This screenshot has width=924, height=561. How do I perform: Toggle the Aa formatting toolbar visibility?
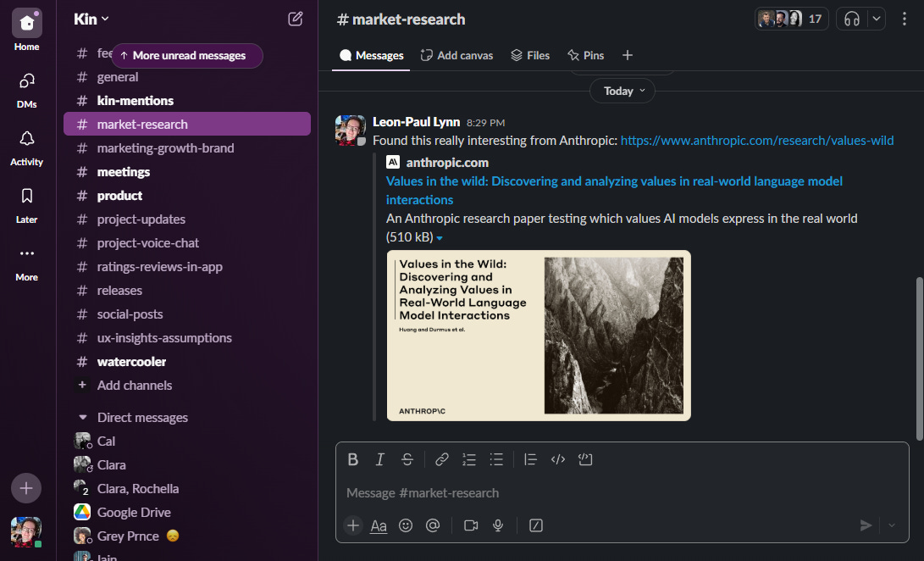(x=379, y=525)
